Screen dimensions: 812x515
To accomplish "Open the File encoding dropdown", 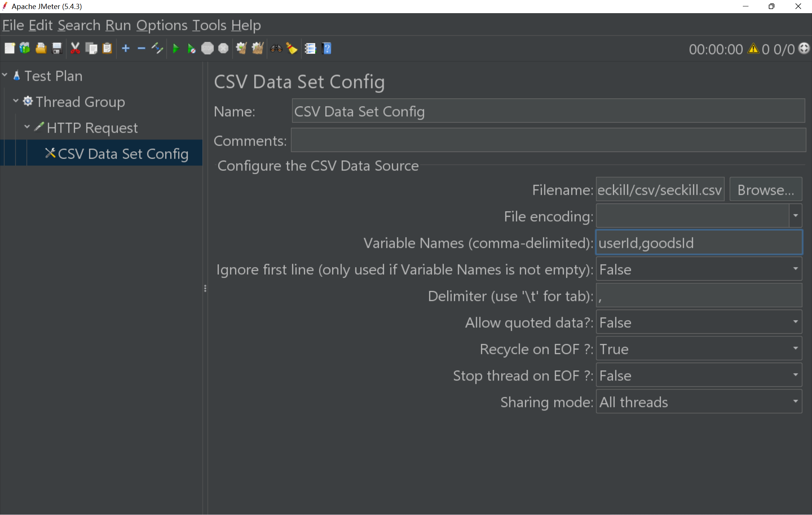I will [x=795, y=216].
